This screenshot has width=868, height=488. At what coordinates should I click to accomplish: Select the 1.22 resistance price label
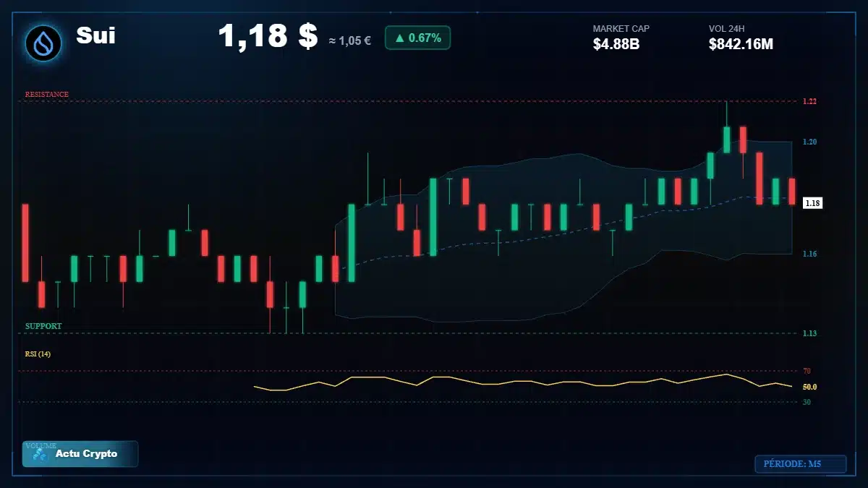(809, 102)
